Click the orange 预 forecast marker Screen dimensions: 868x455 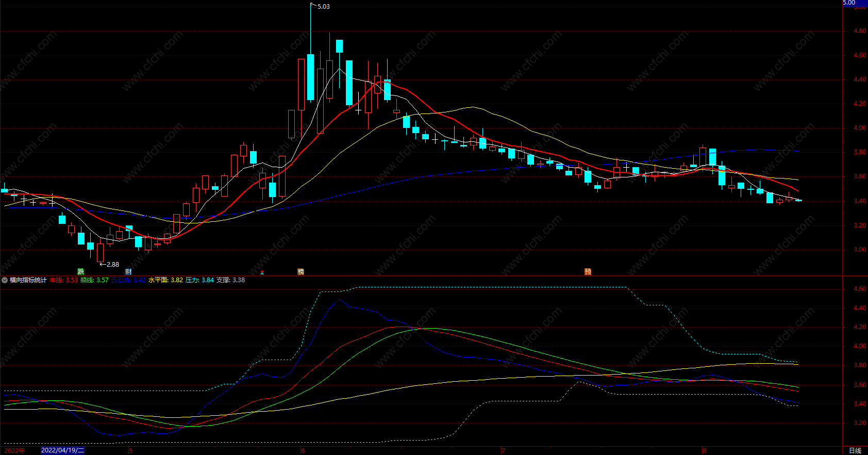(x=588, y=271)
